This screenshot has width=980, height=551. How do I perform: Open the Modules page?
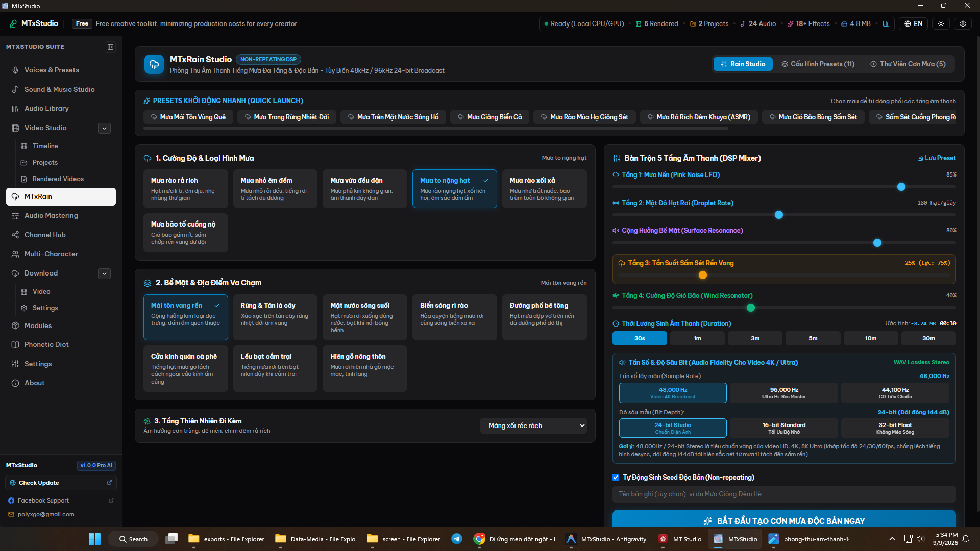61,325
